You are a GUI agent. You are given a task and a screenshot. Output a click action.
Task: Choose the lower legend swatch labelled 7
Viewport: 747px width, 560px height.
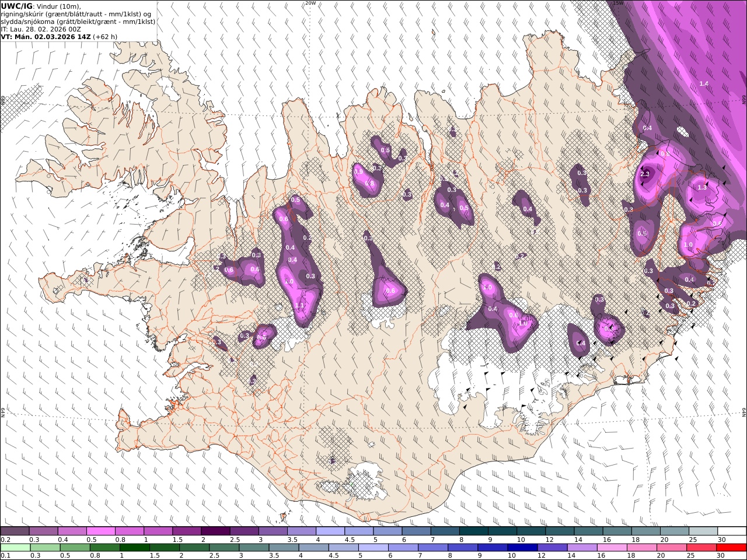point(433,548)
